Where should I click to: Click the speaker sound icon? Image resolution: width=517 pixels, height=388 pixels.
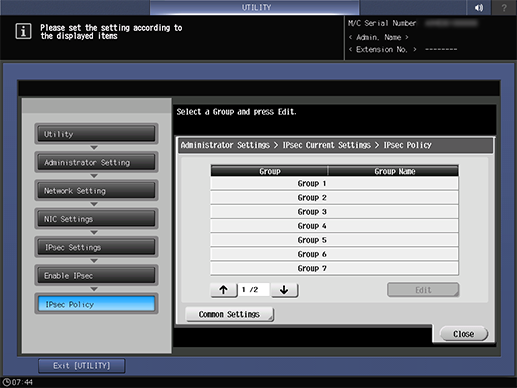pos(479,7)
